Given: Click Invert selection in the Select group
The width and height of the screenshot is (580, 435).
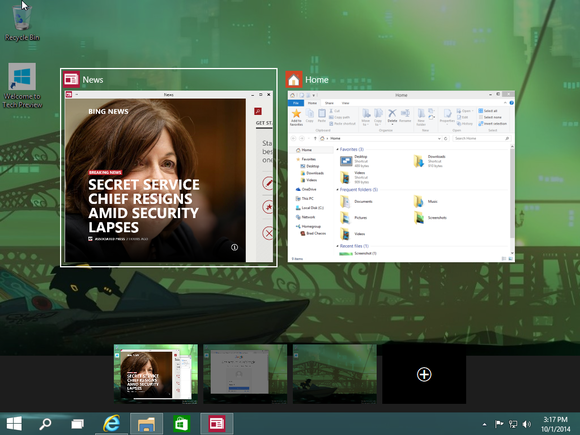Looking at the screenshot, I should click(492, 124).
